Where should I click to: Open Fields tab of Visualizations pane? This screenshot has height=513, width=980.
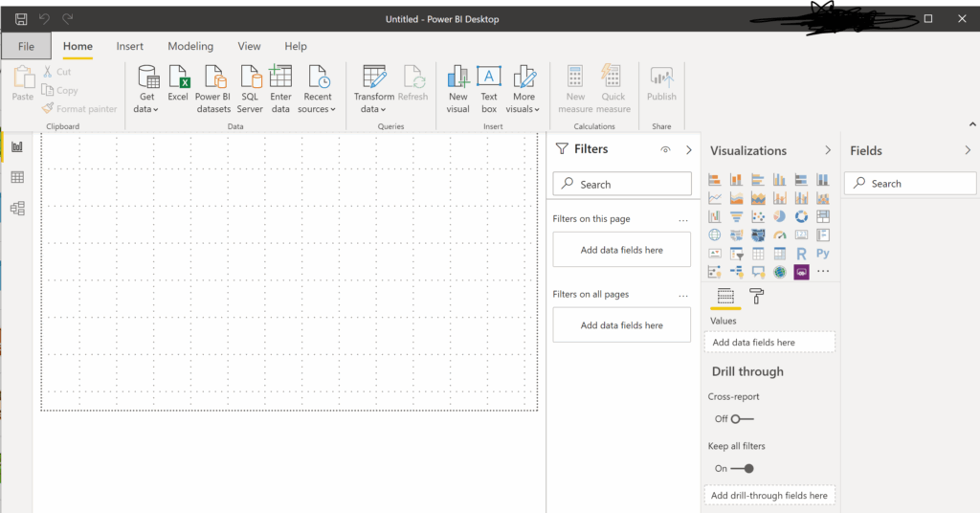725,296
